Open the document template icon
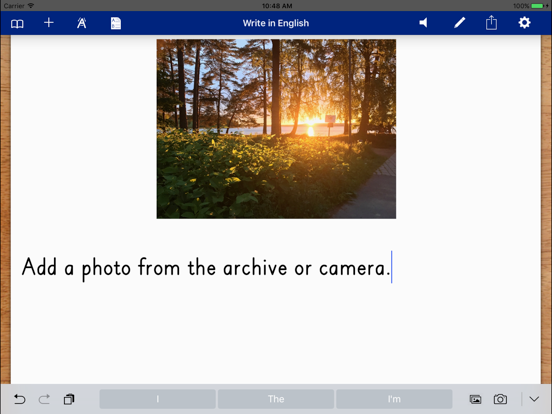 pyautogui.click(x=116, y=23)
